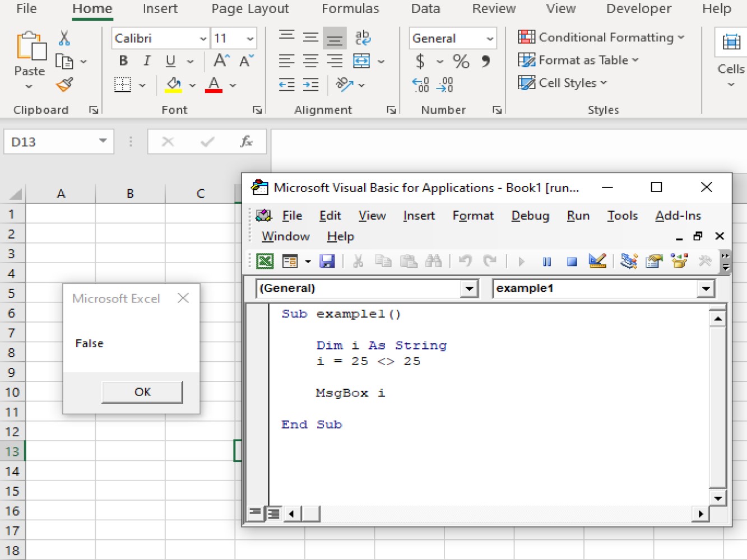747x560 pixels.
Task: Click the Save icon in VBA toolbar
Action: click(328, 261)
